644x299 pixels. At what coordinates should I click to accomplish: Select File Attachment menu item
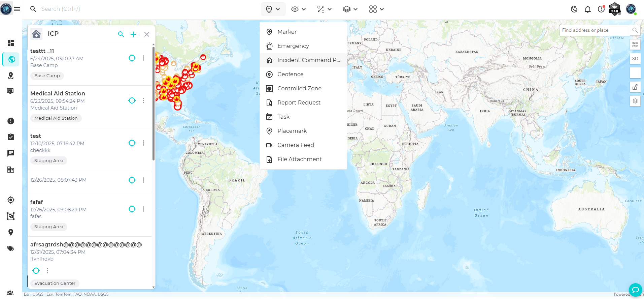pos(303,159)
